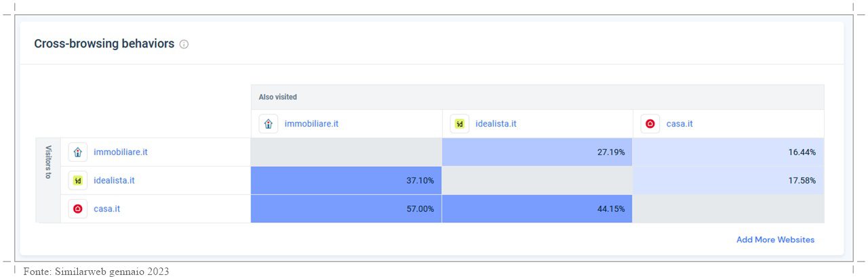Click the idealista.it yellow icon in header
Image resolution: width=868 pixels, height=277 pixels.
pos(460,124)
